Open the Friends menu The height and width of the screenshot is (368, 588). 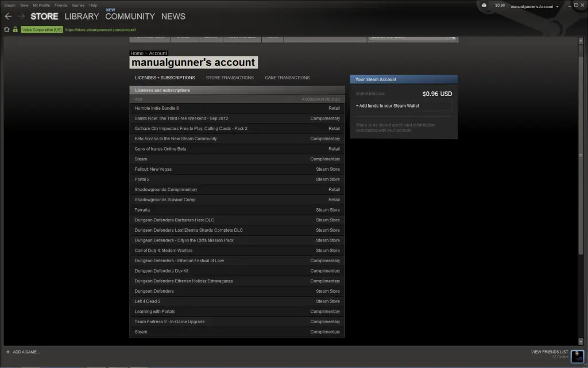[61, 5]
